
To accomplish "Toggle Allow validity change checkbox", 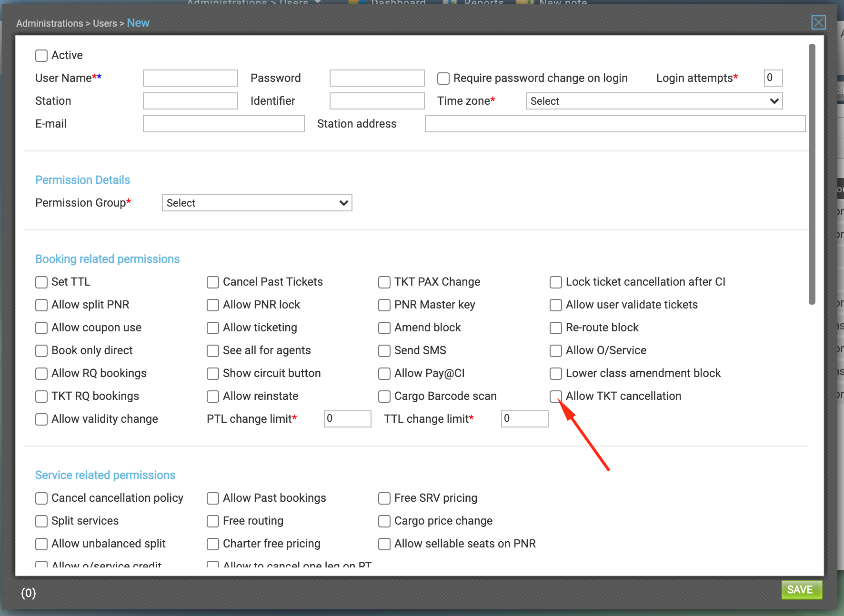I will click(41, 419).
